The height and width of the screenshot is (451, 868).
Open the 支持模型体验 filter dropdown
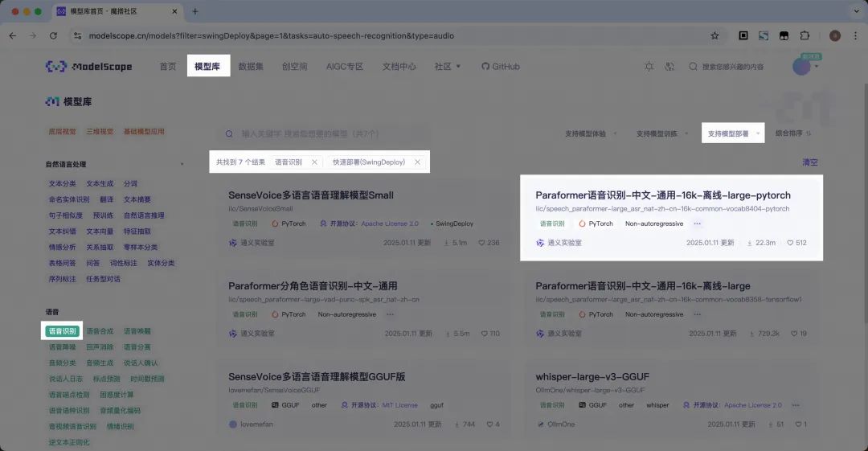[x=591, y=133]
